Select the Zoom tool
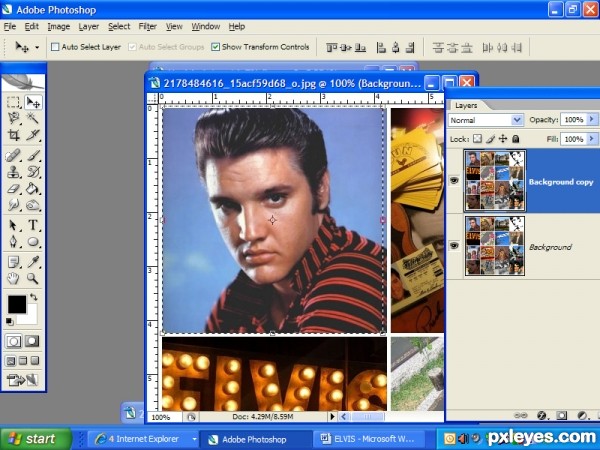600x450 pixels. click(x=33, y=278)
